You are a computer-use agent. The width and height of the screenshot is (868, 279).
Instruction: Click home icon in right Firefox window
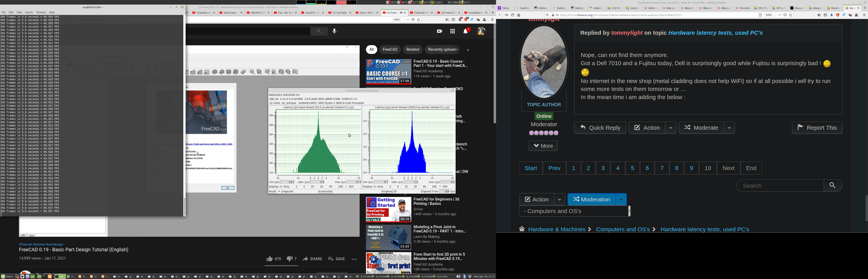pyautogui.click(x=519, y=15)
